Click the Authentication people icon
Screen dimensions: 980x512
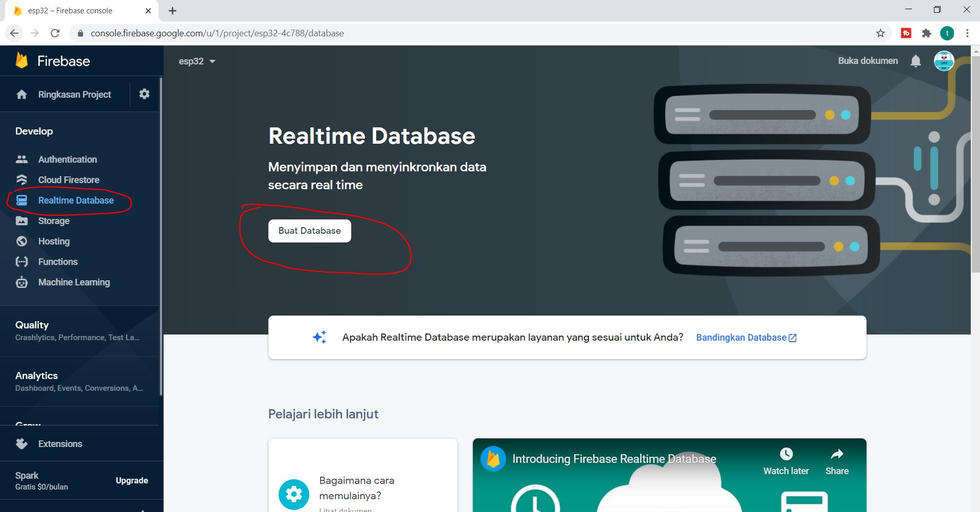(x=21, y=159)
